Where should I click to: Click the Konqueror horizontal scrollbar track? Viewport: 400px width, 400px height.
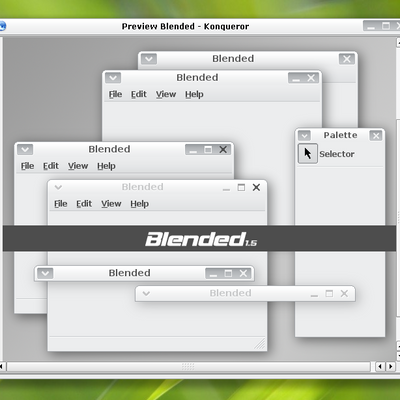(188, 367)
